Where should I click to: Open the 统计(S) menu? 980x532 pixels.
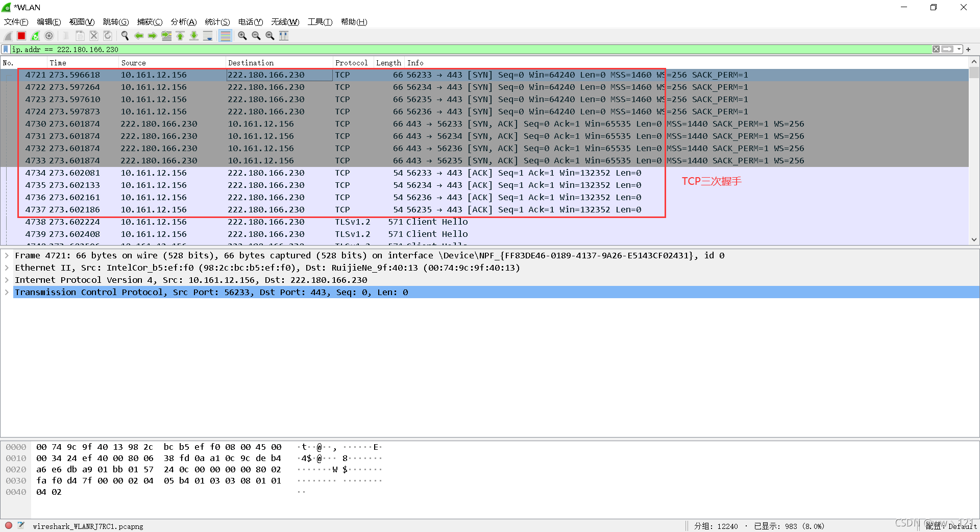[217, 21]
